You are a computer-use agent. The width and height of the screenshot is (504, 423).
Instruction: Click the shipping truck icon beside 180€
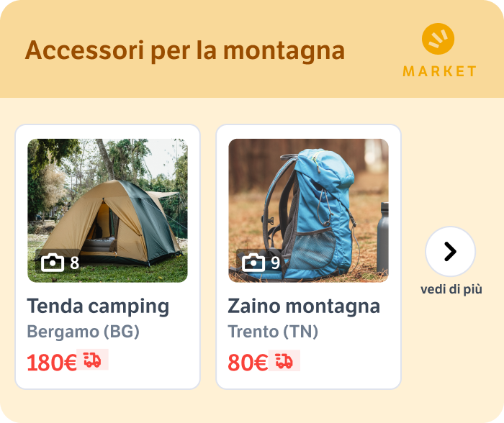pos(92,360)
